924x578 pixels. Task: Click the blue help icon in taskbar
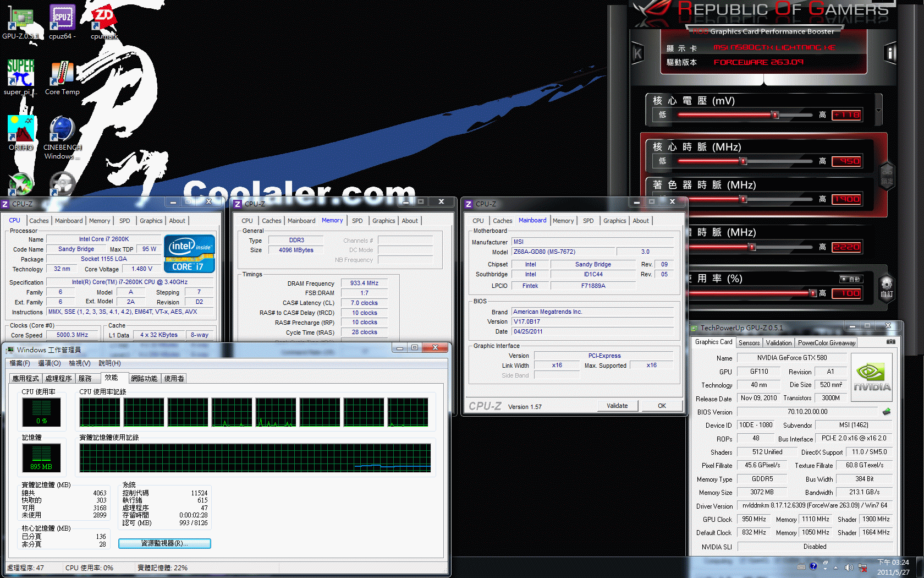pos(813,566)
